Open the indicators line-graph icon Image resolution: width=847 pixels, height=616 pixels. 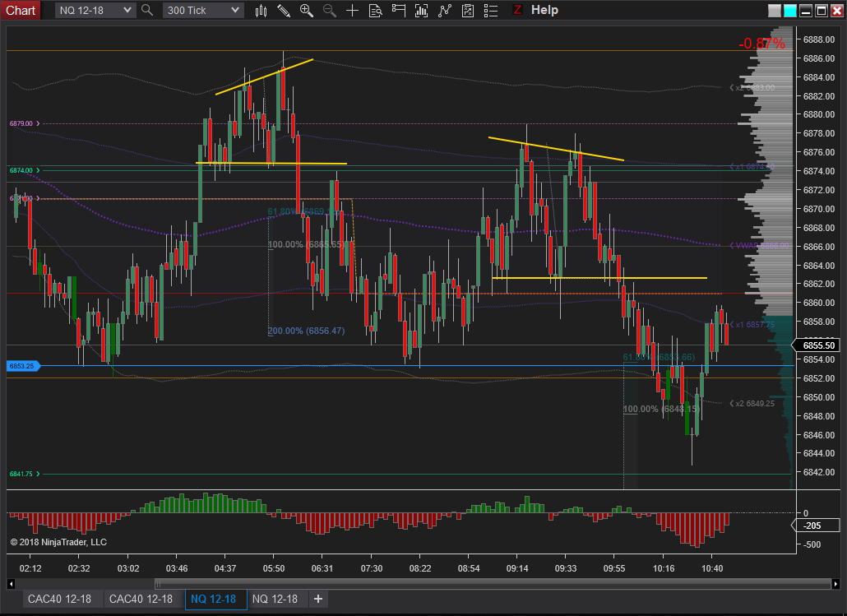point(445,10)
